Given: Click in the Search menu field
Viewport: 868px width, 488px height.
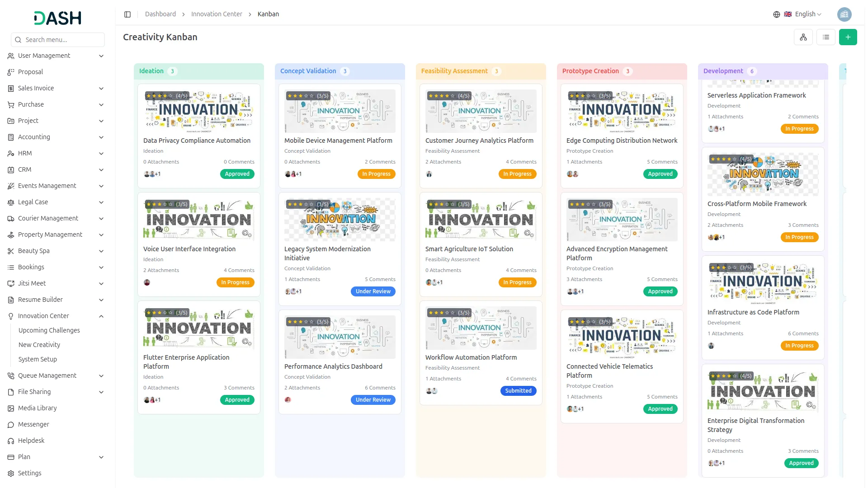Looking at the screenshot, I should [58, 40].
